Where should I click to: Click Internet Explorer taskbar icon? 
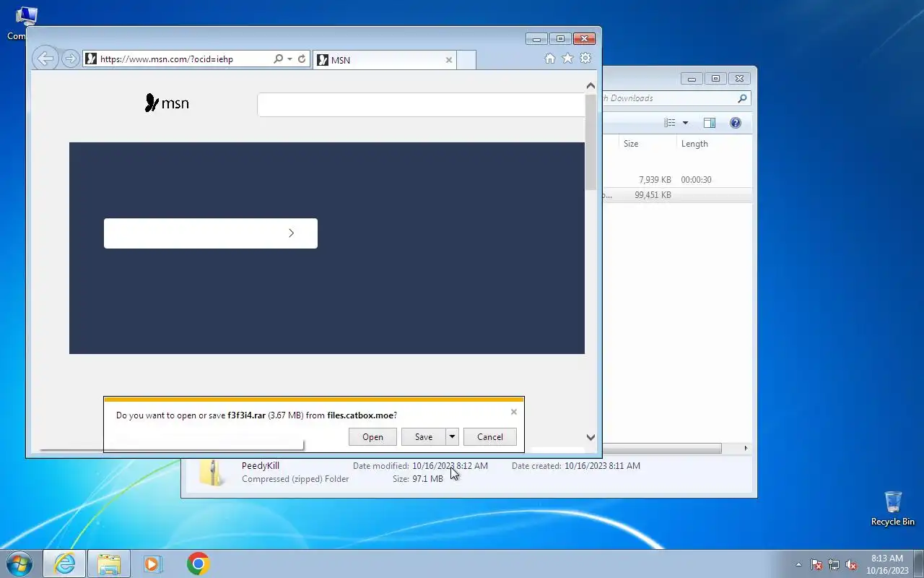coord(65,564)
